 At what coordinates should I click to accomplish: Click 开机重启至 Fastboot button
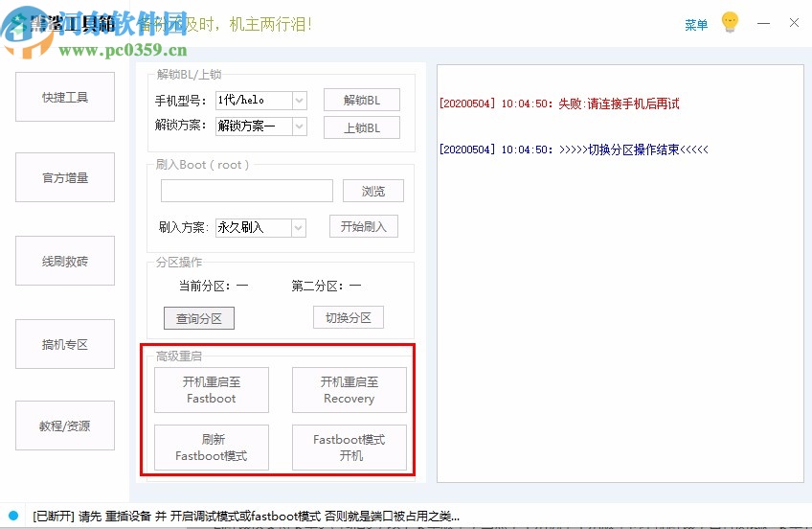(x=212, y=390)
